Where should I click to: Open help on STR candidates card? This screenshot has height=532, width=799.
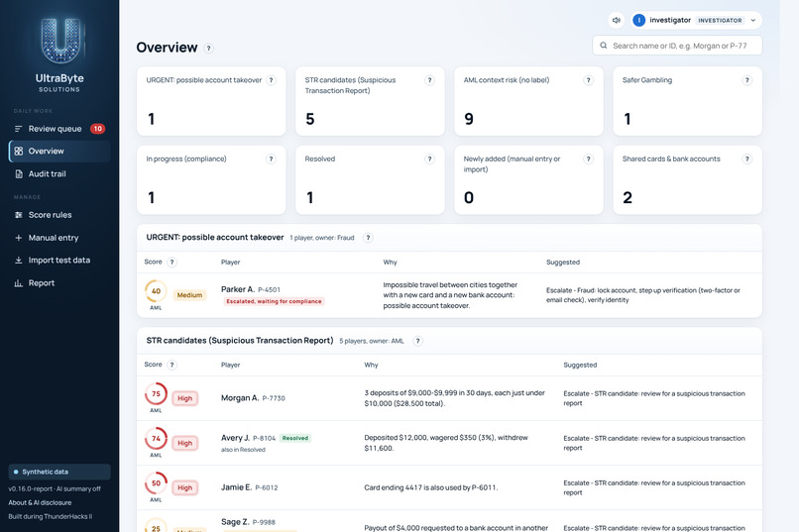429,80
